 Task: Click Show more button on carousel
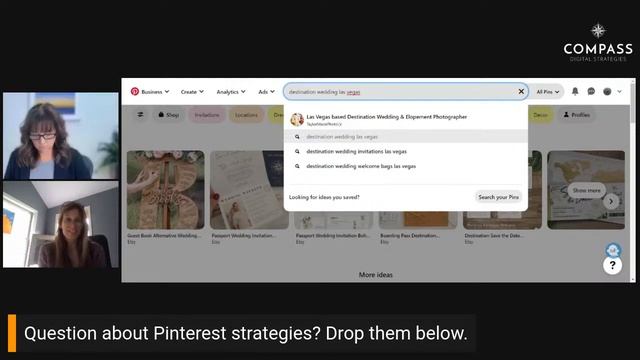tap(586, 190)
